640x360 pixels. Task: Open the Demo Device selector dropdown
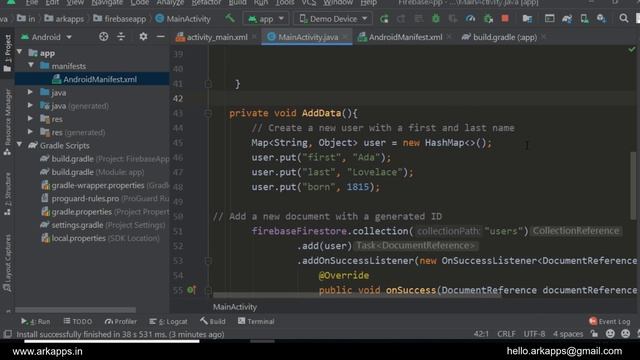(x=333, y=19)
